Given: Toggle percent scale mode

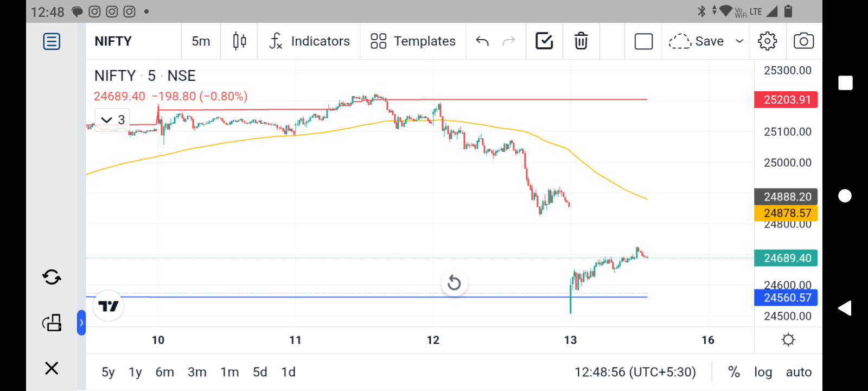Looking at the screenshot, I should pyautogui.click(x=734, y=372).
